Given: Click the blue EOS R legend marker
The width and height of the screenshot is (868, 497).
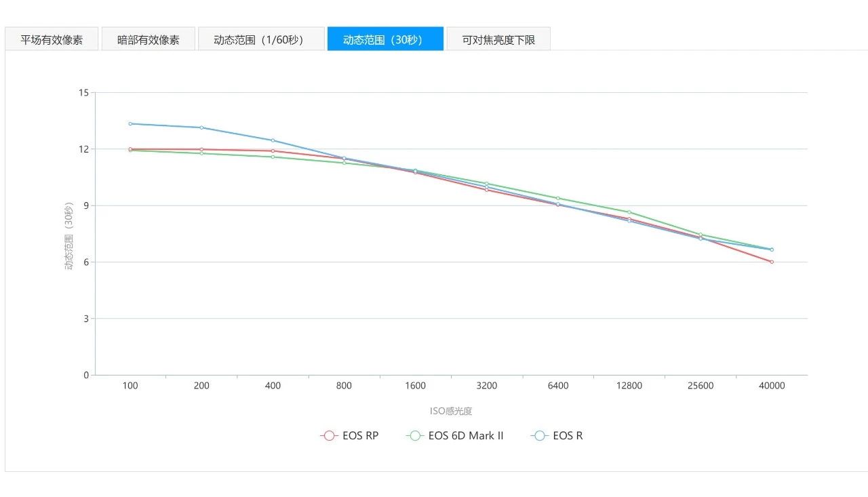Looking at the screenshot, I should (540, 436).
